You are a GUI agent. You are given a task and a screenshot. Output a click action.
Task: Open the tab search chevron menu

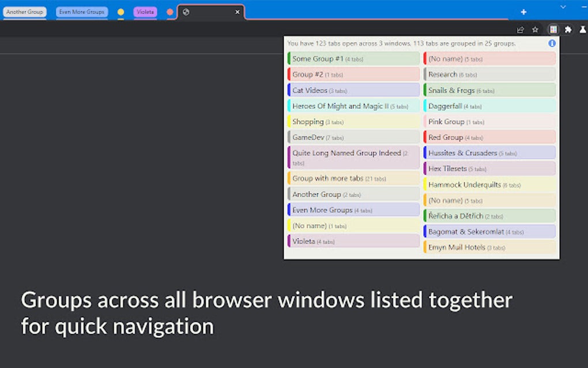click(562, 7)
